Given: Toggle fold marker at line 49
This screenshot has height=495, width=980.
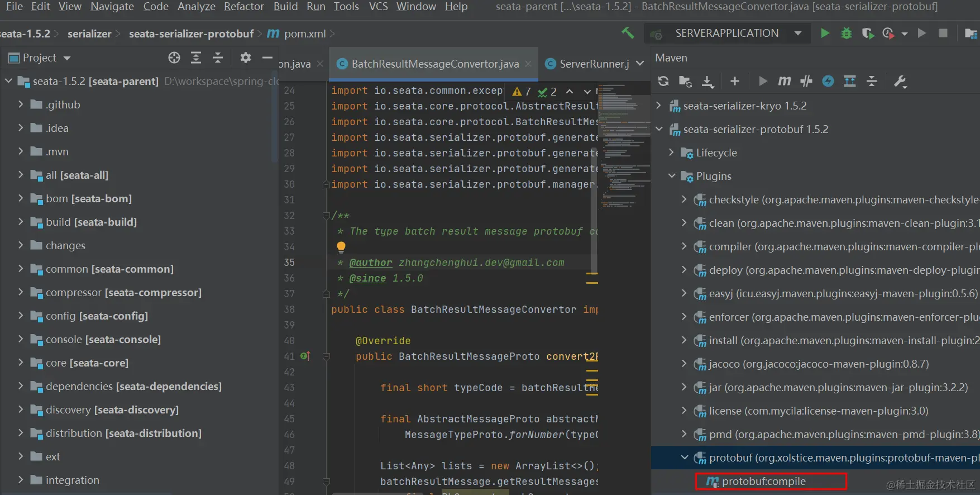Looking at the screenshot, I should [x=327, y=482].
